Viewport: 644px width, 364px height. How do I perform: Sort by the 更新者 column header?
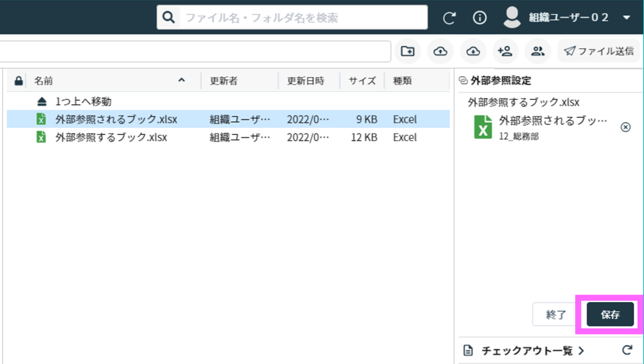pyautogui.click(x=223, y=81)
